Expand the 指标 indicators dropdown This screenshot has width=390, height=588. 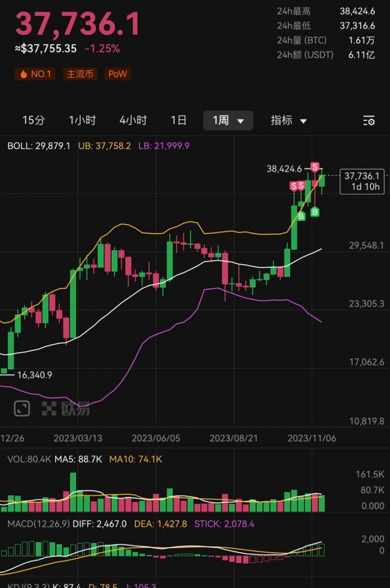289,121
